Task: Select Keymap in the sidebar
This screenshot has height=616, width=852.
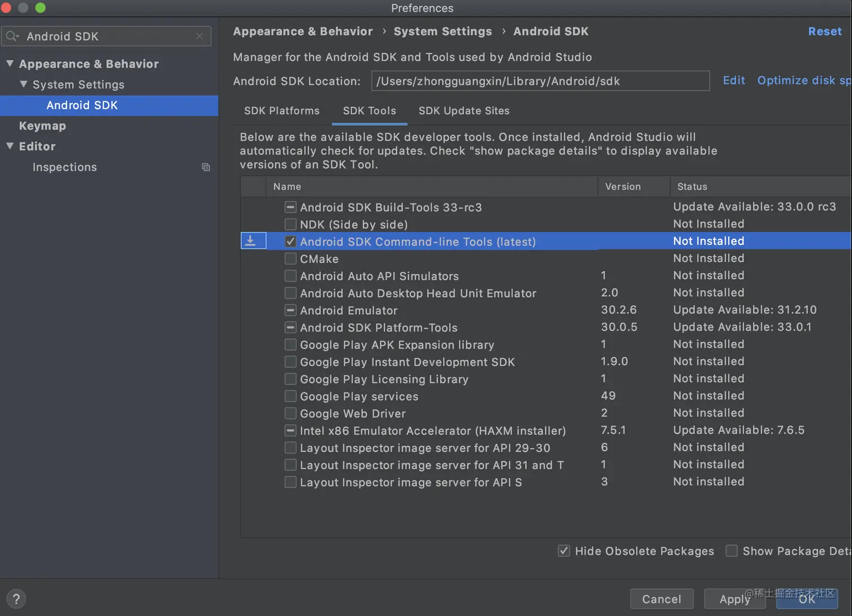Action: 42,126
